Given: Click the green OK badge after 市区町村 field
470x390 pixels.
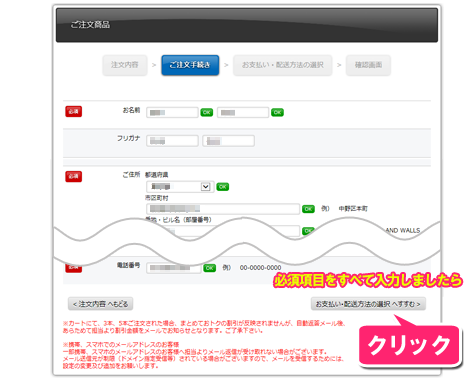Looking at the screenshot, I should (308, 209).
